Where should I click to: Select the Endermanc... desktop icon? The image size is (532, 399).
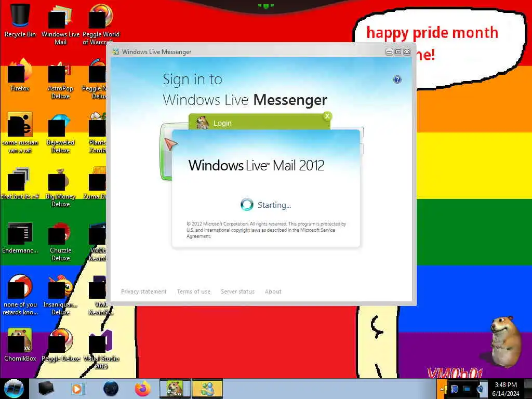coord(20,237)
